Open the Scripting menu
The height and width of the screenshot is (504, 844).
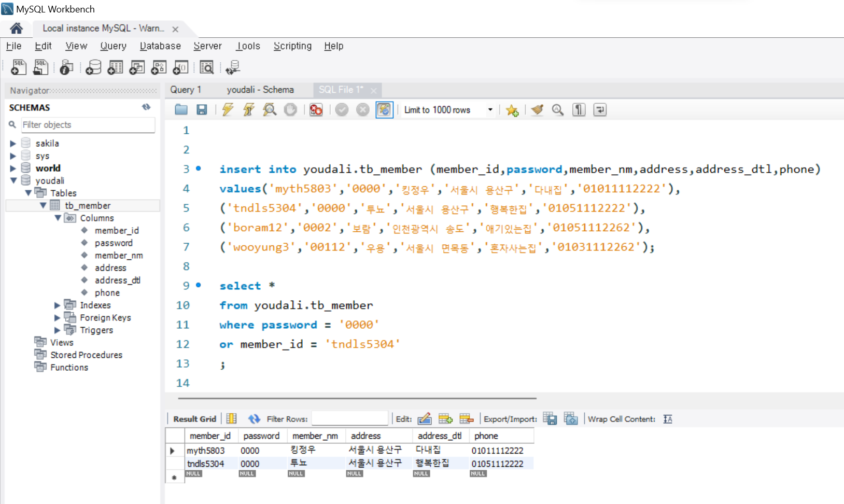coord(292,46)
